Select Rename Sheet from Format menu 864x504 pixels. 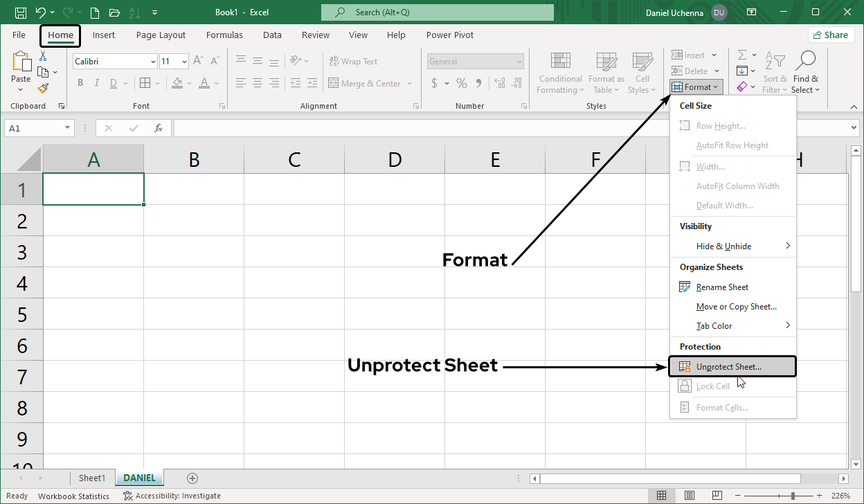[722, 287]
